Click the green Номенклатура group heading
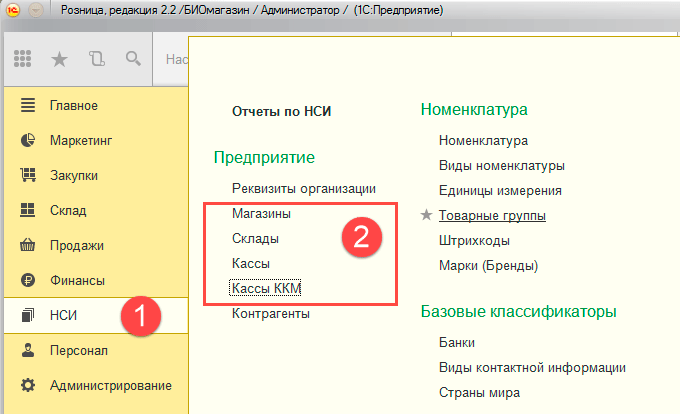 coord(474,110)
